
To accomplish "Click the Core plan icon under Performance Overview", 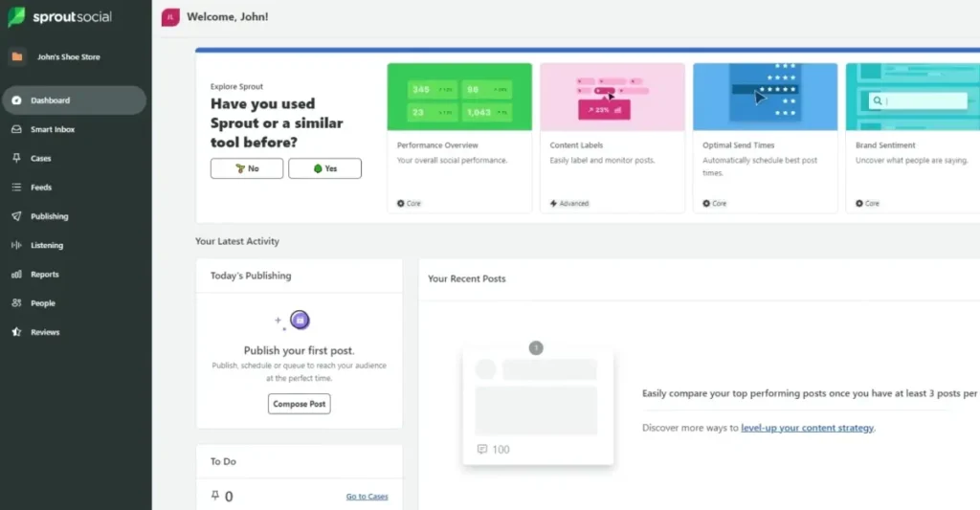I will point(401,203).
